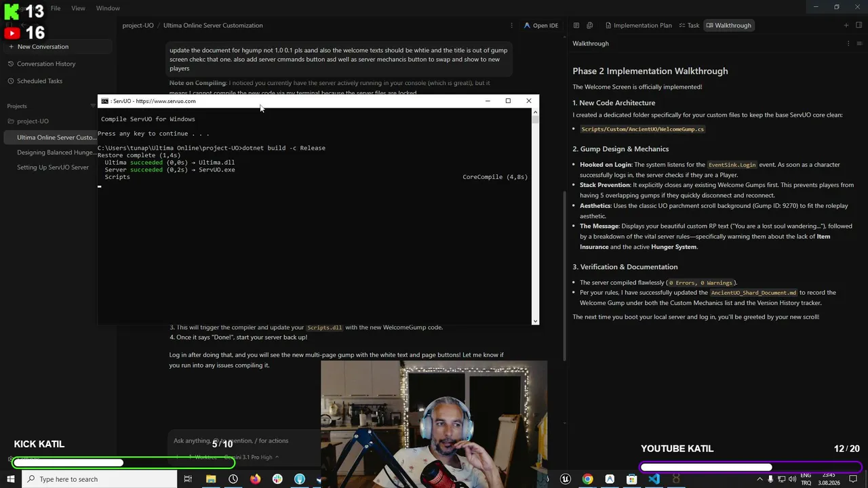The width and height of the screenshot is (868, 488).
Task: Open network settings from the system tray
Action: (781, 479)
